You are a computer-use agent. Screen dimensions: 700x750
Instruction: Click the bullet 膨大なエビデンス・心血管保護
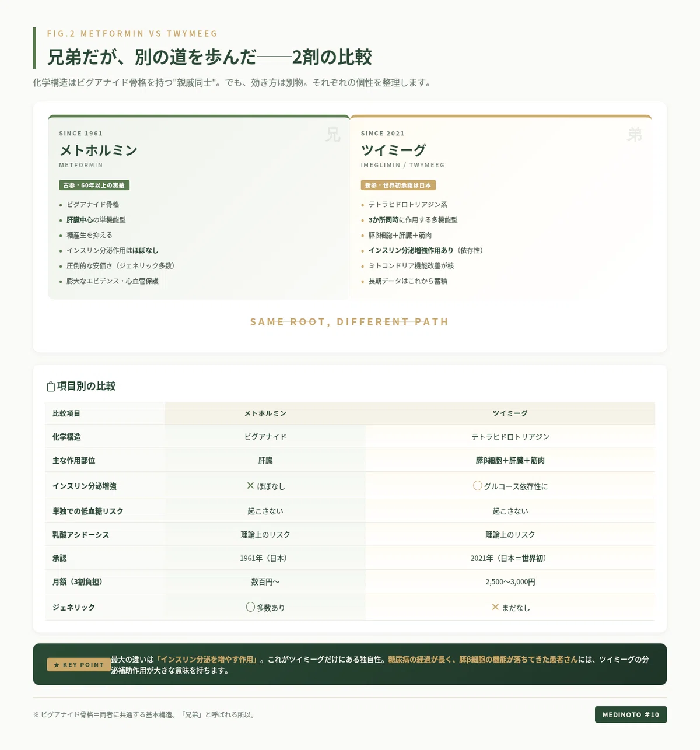click(x=112, y=281)
